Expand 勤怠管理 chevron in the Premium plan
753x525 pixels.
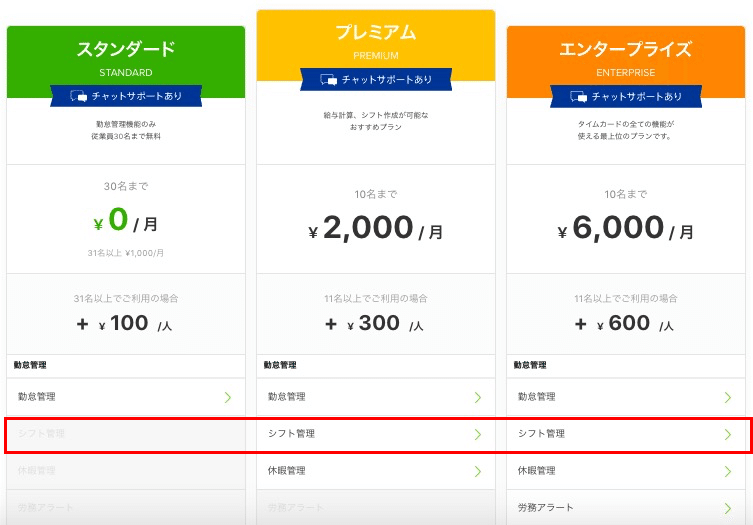pos(478,397)
